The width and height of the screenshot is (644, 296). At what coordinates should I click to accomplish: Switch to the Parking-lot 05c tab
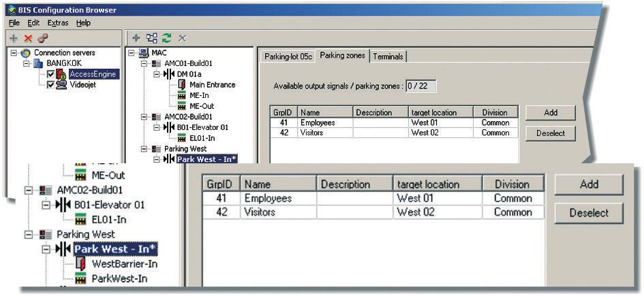[x=288, y=56]
